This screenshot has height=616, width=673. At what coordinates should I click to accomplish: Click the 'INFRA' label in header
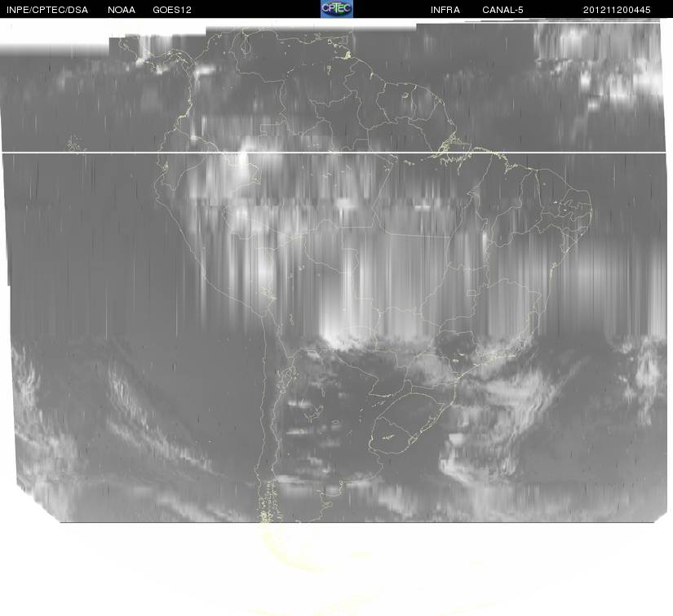click(x=445, y=10)
